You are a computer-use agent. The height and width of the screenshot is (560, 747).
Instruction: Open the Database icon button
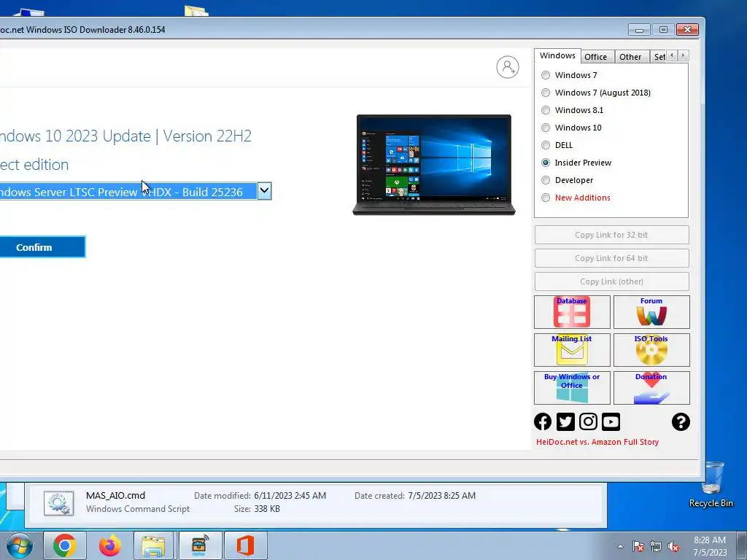pyautogui.click(x=572, y=312)
